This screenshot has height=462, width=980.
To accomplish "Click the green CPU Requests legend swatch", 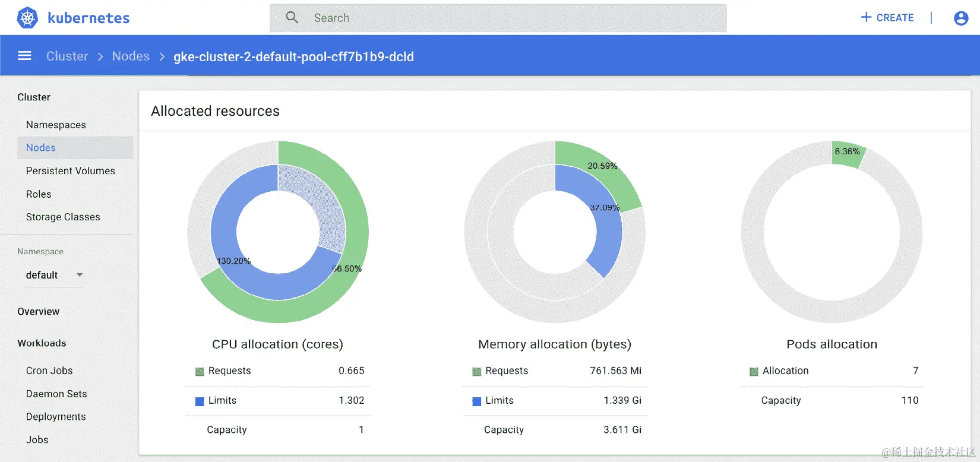I will tap(200, 372).
